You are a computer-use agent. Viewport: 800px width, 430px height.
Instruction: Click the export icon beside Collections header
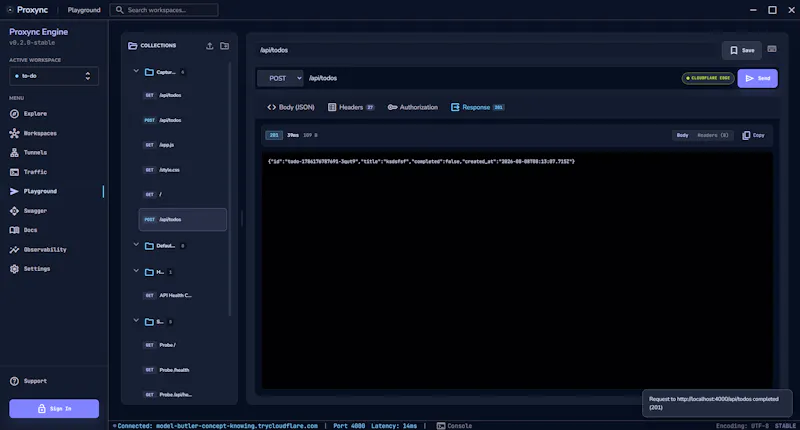tap(210, 46)
